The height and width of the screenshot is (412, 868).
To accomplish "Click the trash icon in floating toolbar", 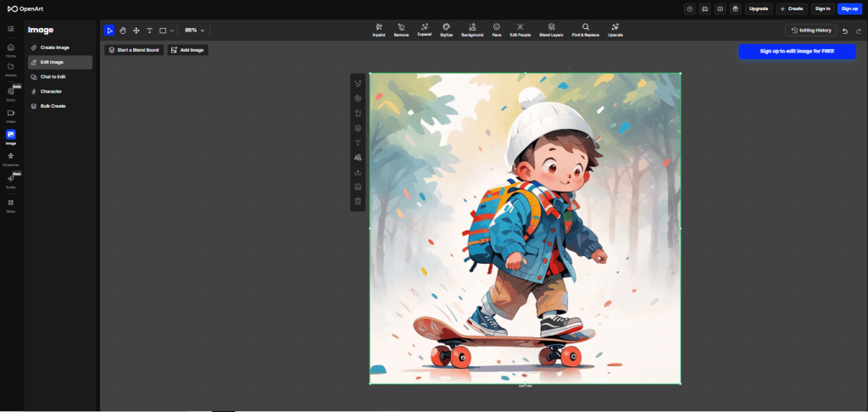I will point(358,201).
